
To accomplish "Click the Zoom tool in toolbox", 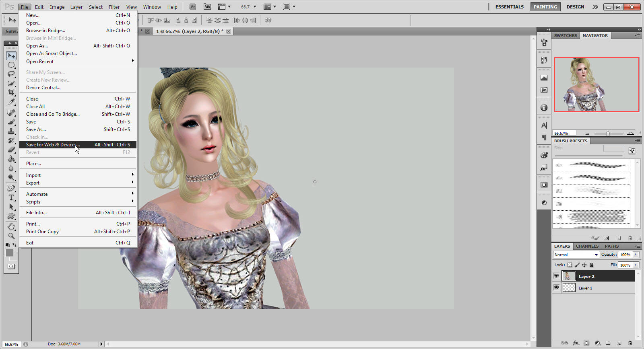I will pos(11,236).
